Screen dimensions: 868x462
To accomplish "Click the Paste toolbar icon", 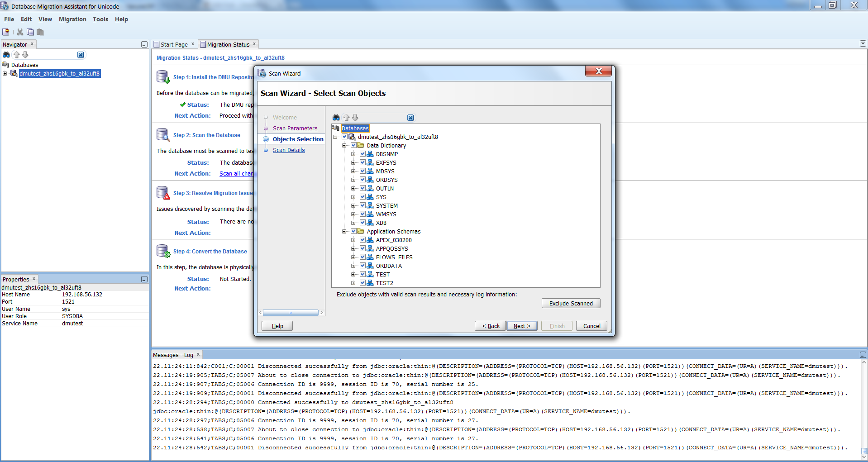I will (x=40, y=32).
